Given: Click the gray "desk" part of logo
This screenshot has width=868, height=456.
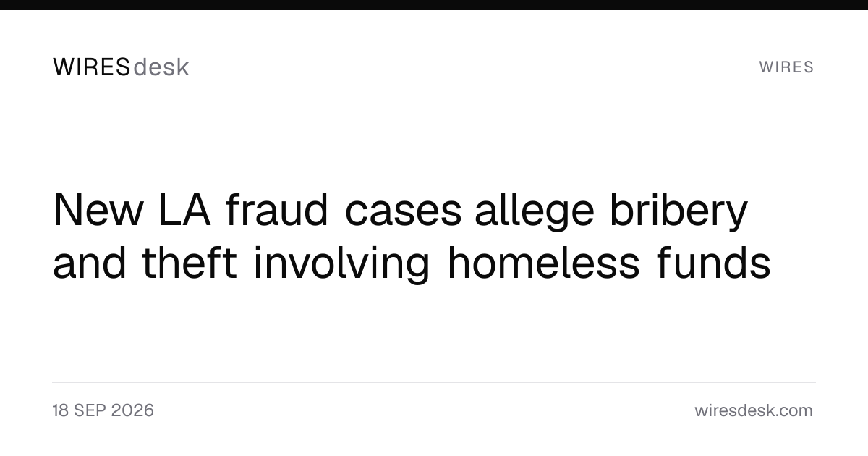Looking at the screenshot, I should tap(161, 67).
